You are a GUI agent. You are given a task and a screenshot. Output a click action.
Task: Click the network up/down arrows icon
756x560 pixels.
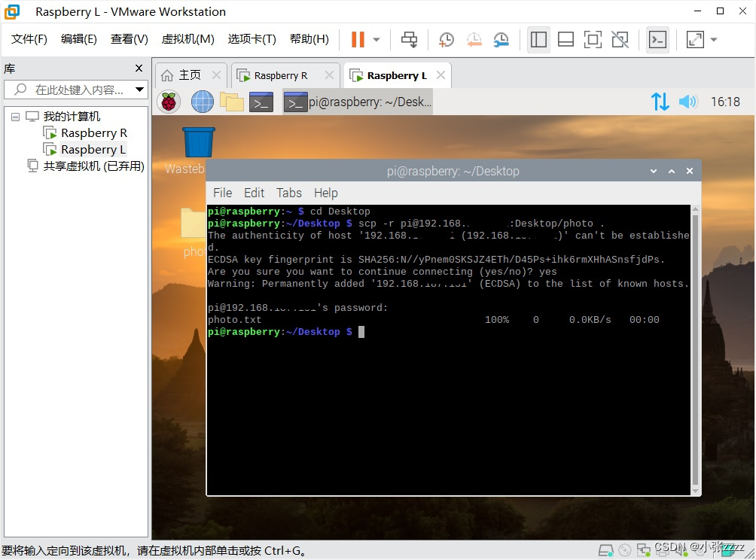660,101
